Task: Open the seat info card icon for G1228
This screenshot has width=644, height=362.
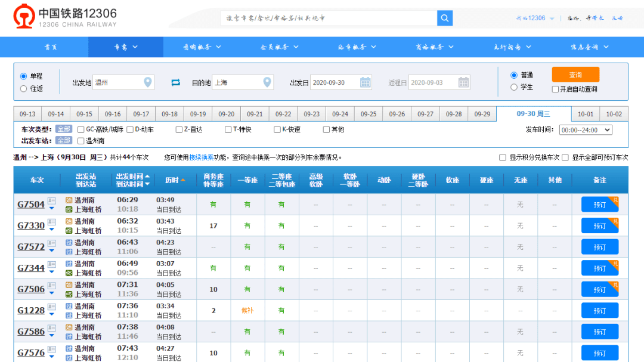Action: pyautogui.click(x=52, y=307)
